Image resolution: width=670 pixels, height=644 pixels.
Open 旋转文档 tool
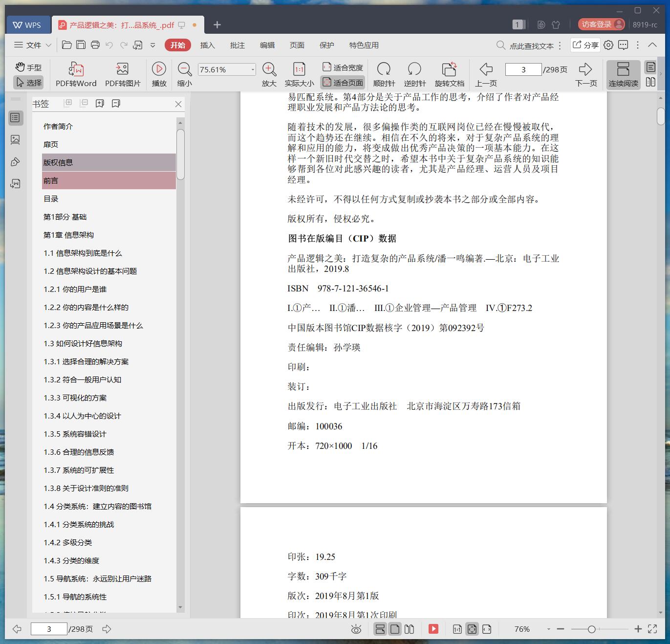[449, 75]
